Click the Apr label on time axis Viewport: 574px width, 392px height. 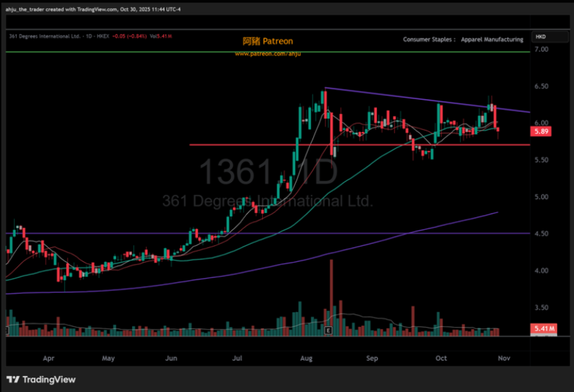click(x=49, y=358)
